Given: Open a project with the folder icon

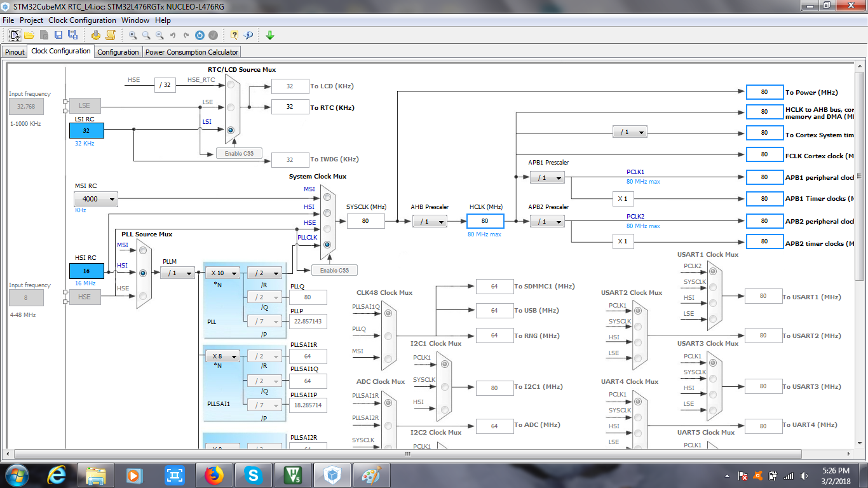Looking at the screenshot, I should pos(29,35).
